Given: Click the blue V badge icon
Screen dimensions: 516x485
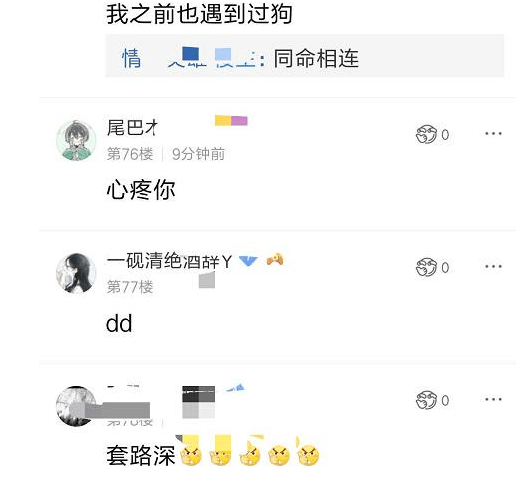Looking at the screenshot, I should 248,261.
